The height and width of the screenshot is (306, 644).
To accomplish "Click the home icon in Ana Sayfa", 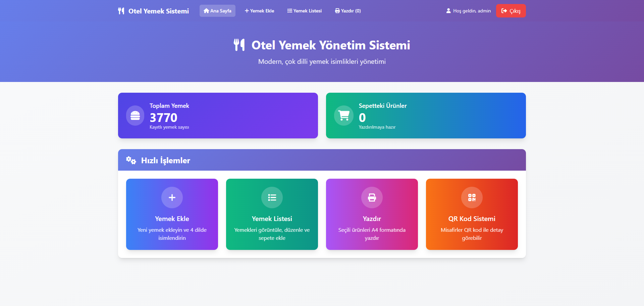I will coord(206,11).
